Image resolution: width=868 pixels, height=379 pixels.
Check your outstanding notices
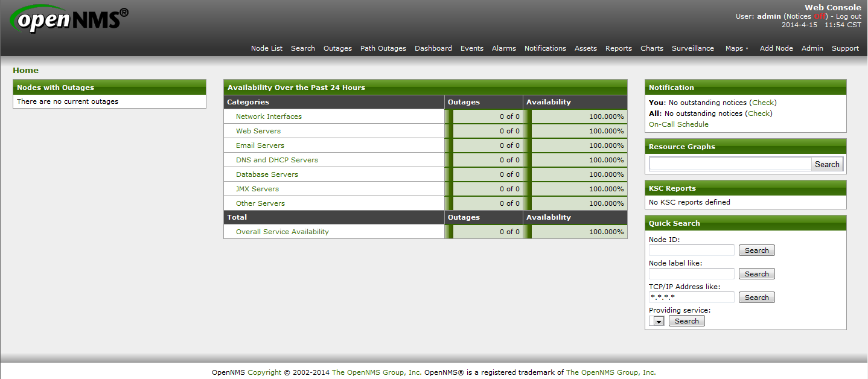(x=764, y=103)
